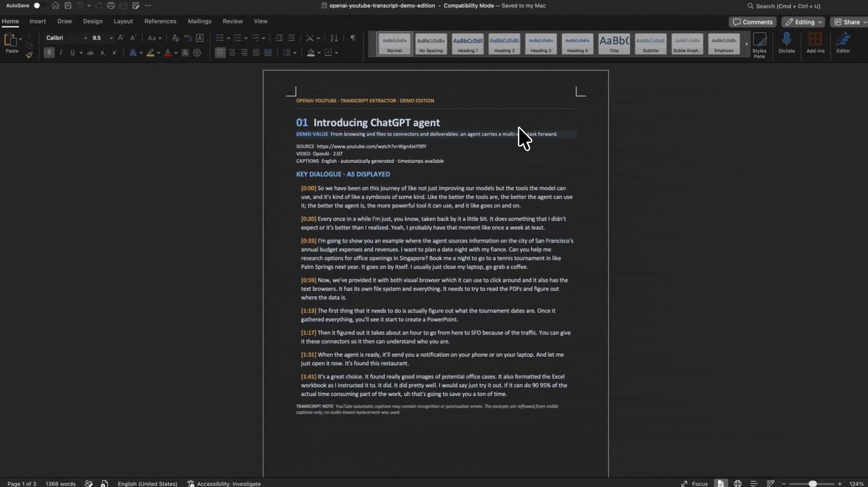Apply the Heading 1 style

coord(468,44)
